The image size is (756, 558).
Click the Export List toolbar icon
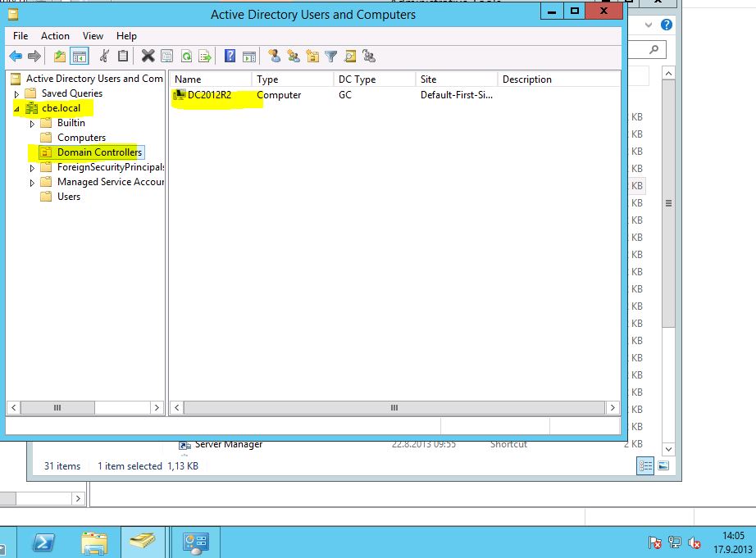(205, 57)
